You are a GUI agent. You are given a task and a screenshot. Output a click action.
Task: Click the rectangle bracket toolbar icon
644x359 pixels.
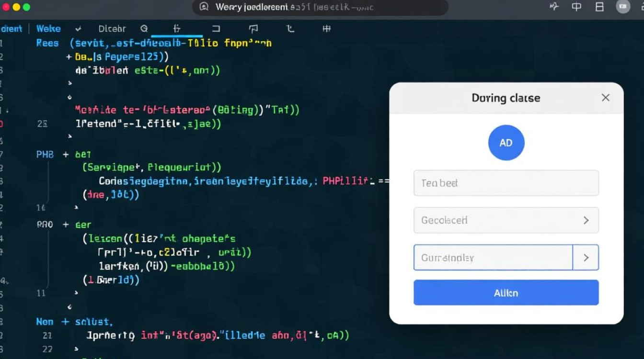(216, 29)
